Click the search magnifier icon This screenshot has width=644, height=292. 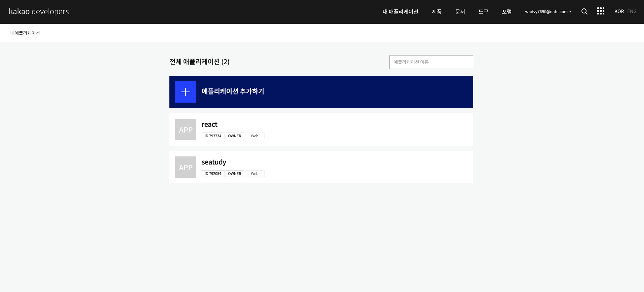[585, 11]
